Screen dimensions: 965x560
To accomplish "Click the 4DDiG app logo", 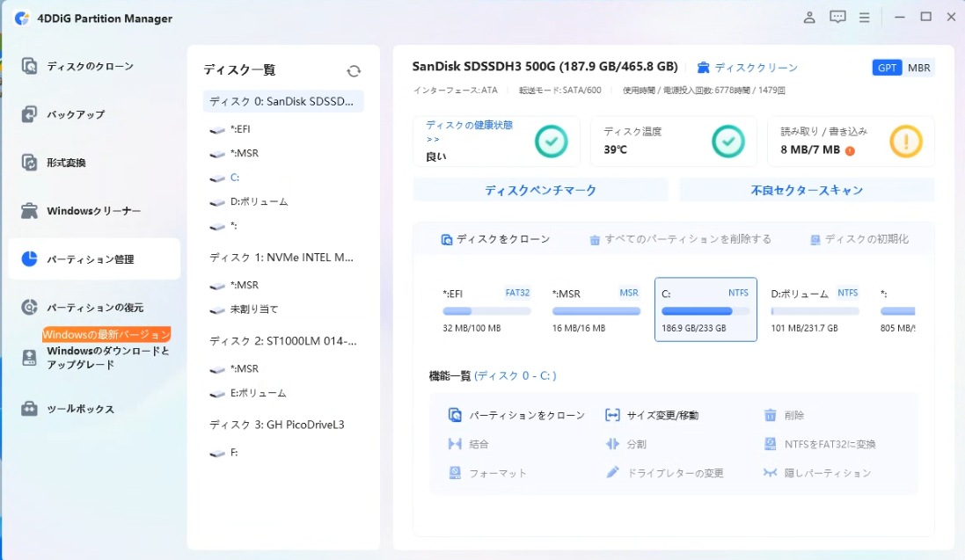I will 23,18.
